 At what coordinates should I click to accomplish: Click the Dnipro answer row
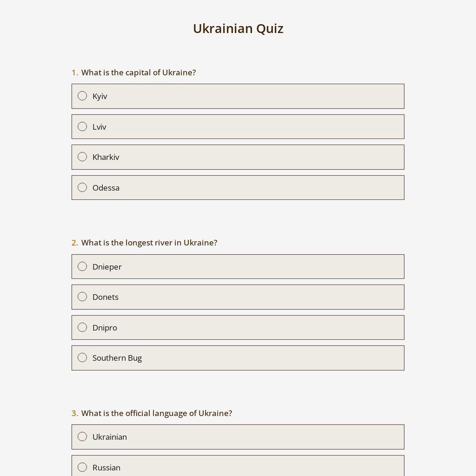click(238, 327)
